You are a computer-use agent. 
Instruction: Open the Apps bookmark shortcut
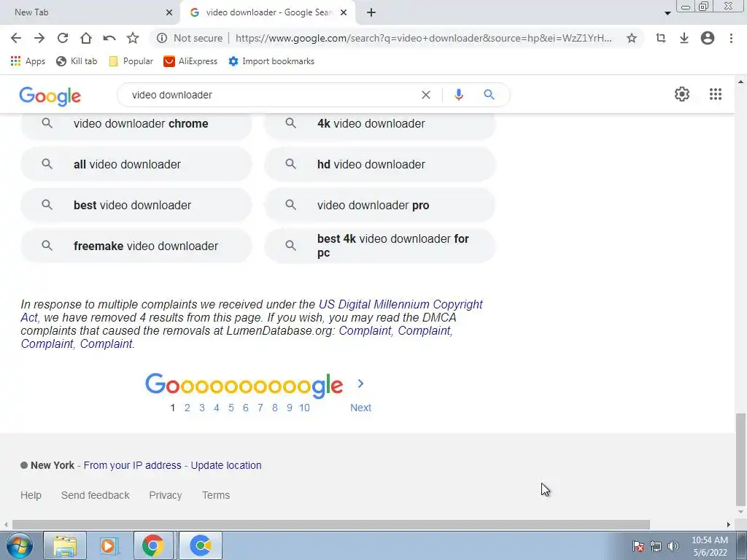tap(28, 61)
